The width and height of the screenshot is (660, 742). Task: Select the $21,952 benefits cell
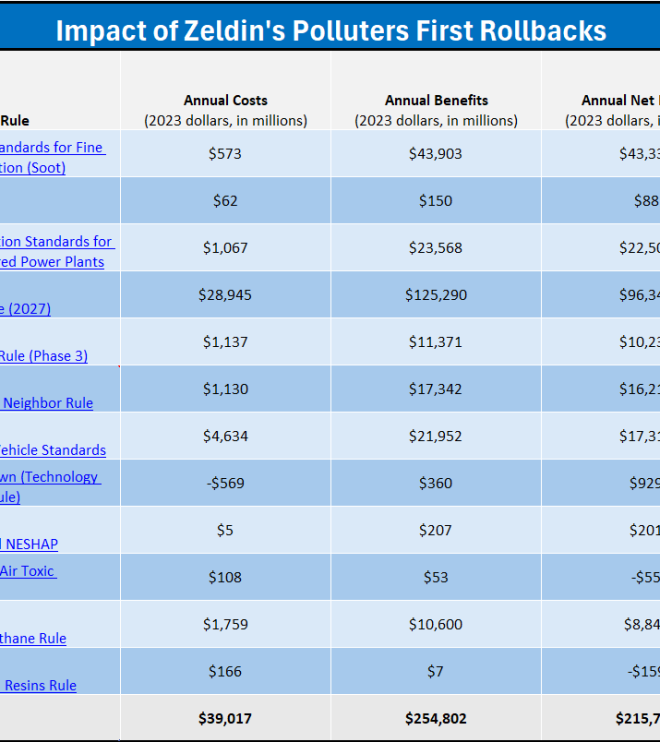pos(436,436)
